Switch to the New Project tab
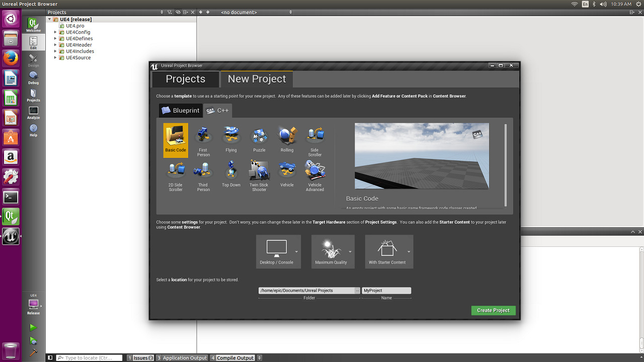 click(257, 79)
